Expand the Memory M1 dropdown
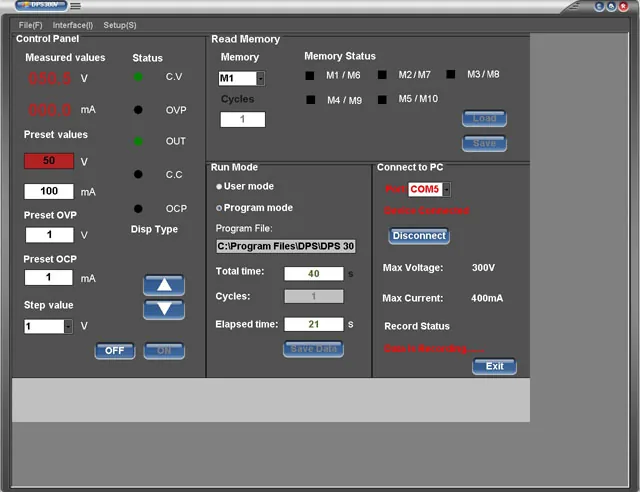Image resolution: width=640 pixels, height=492 pixels. coord(260,78)
